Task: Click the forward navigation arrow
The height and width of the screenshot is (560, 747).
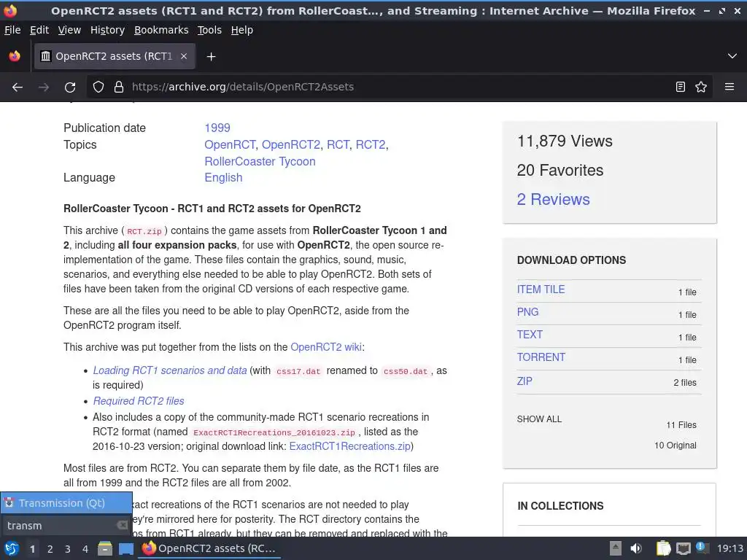Action: [x=44, y=87]
